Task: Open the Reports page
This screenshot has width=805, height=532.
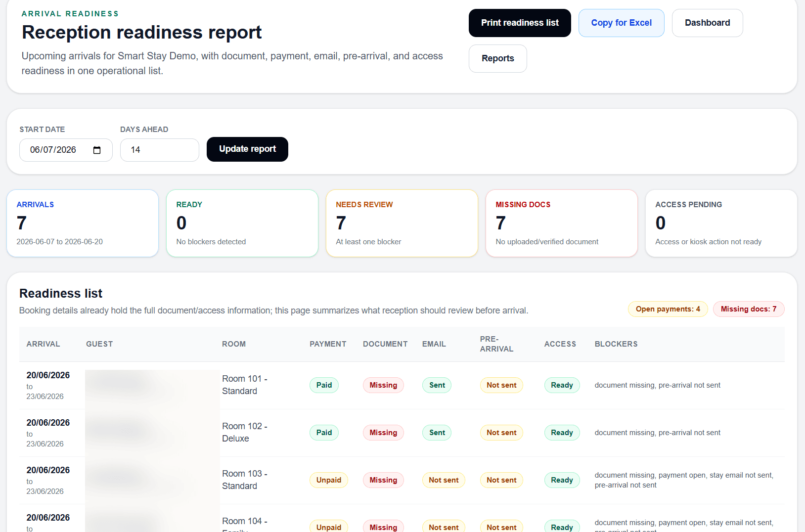Action: tap(498, 58)
